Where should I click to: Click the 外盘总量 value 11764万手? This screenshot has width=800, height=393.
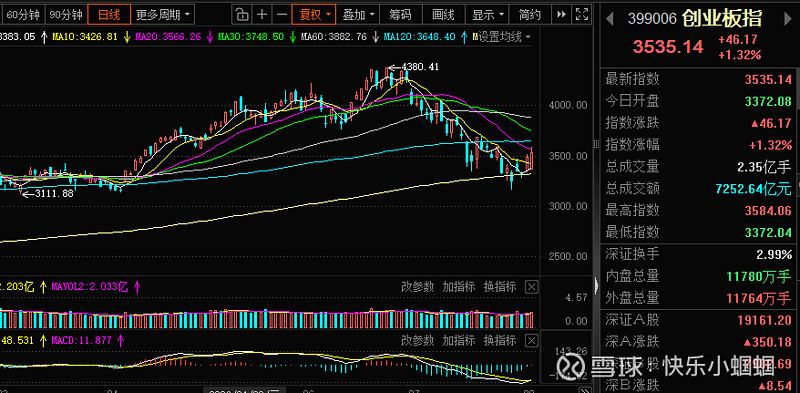click(x=759, y=298)
